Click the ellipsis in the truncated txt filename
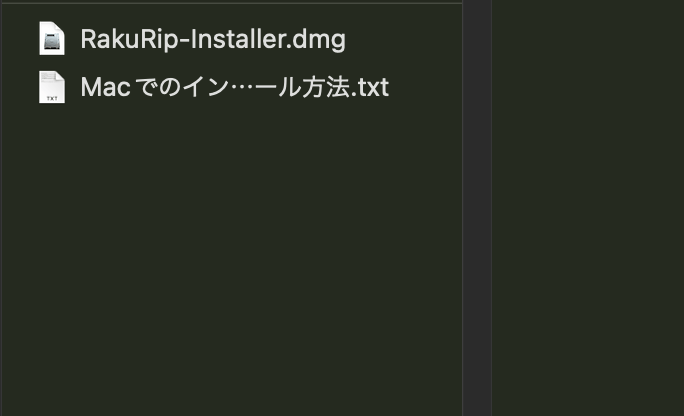Screen dimensions: 684x416 [x=252, y=87]
